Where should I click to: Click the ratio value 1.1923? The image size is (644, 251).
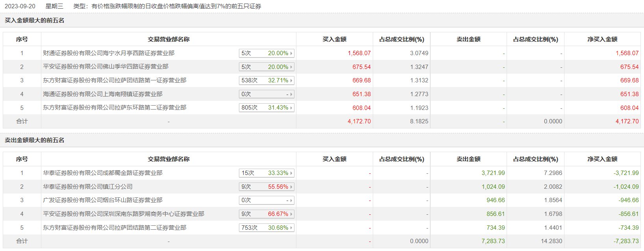(419, 108)
